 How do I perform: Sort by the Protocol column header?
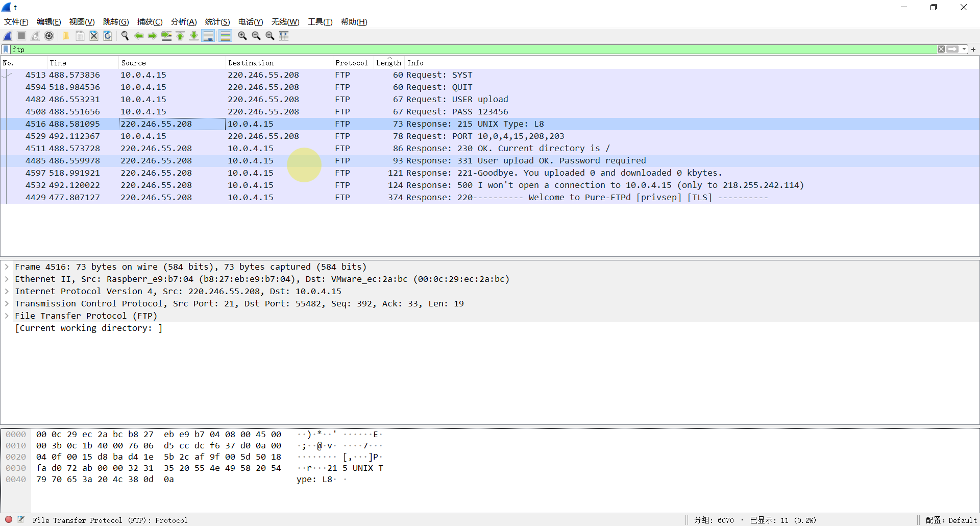[353, 63]
